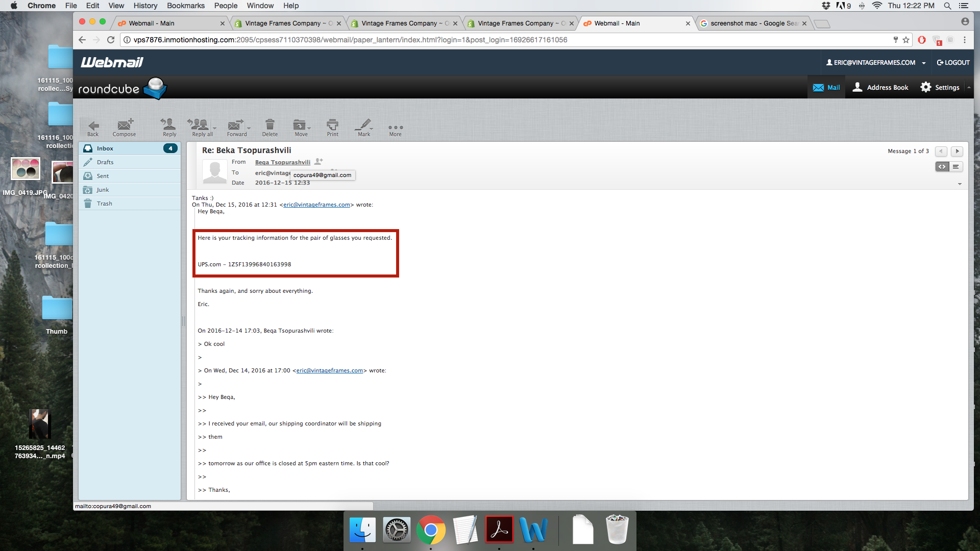Print this email
Image resolution: width=980 pixels, height=551 pixels.
click(333, 128)
